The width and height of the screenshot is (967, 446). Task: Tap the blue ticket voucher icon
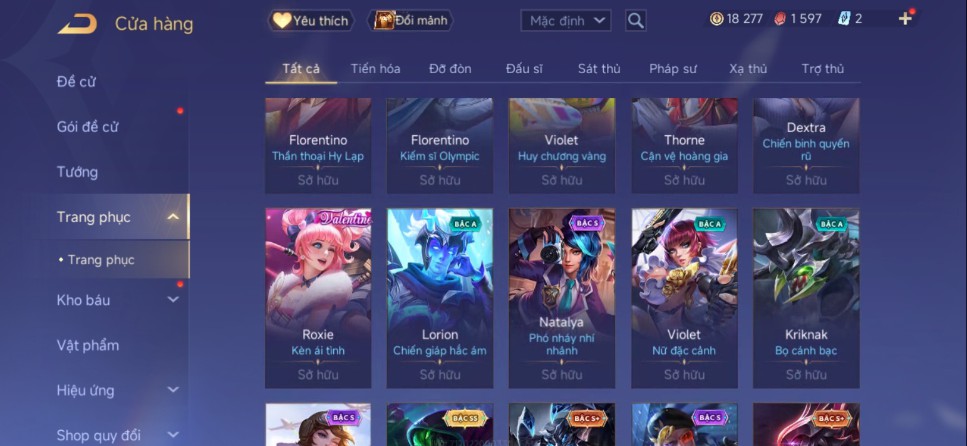coord(844,19)
